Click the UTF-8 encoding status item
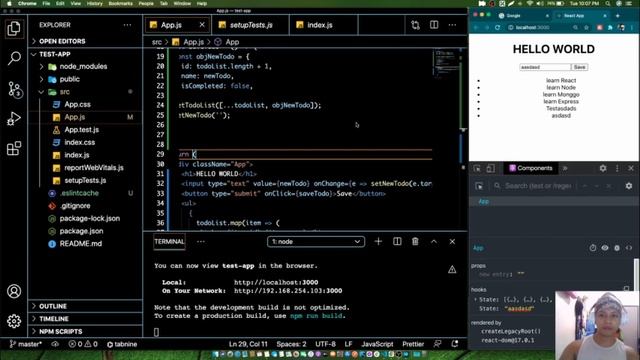 (325, 344)
